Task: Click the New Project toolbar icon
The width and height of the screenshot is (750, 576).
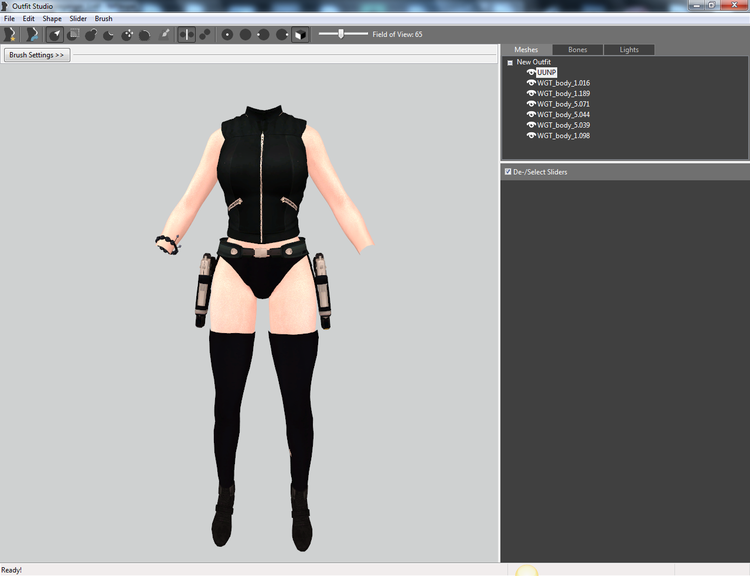Action: click(10, 34)
